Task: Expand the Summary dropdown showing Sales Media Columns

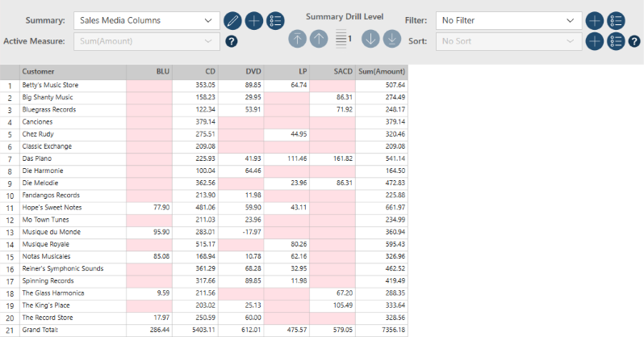Action: pyautogui.click(x=145, y=20)
